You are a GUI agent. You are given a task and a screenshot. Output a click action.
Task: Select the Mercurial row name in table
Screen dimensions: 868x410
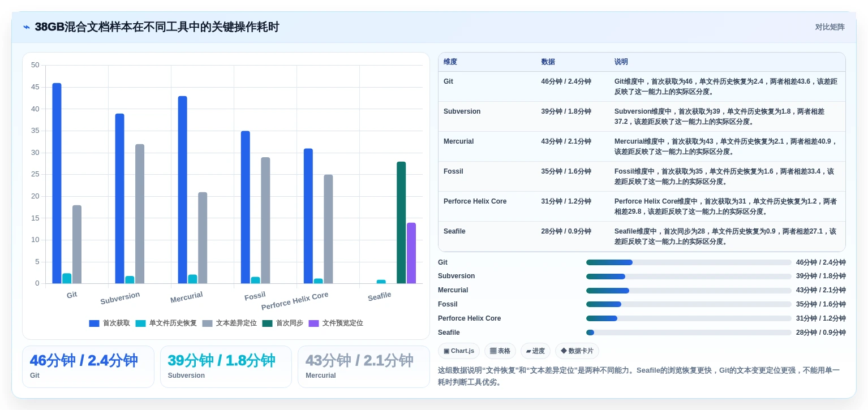459,141
